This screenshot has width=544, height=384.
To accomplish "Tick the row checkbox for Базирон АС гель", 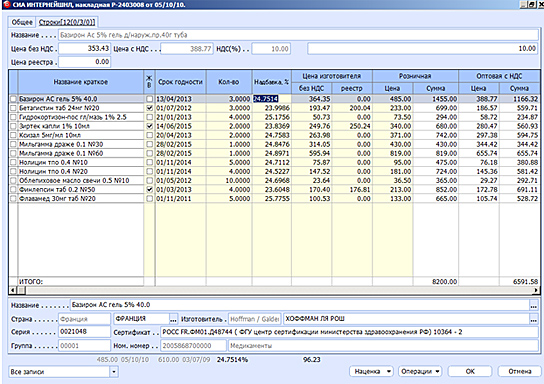I will tap(13, 99).
